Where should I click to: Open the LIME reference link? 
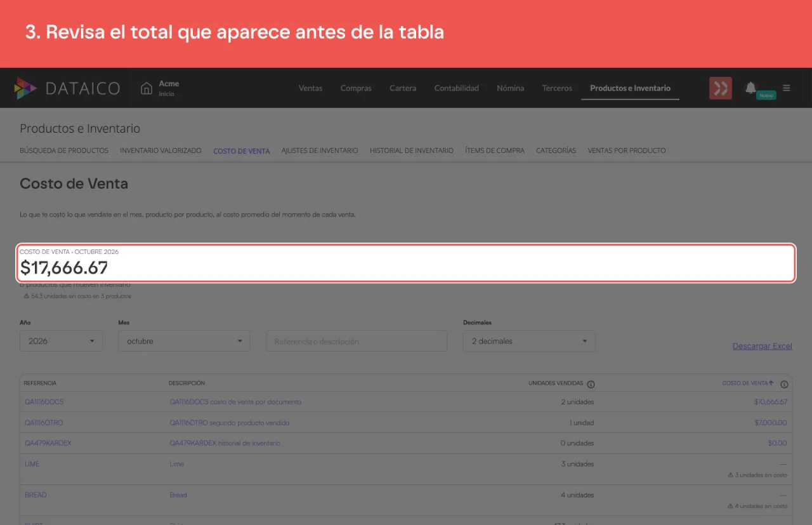(x=32, y=464)
